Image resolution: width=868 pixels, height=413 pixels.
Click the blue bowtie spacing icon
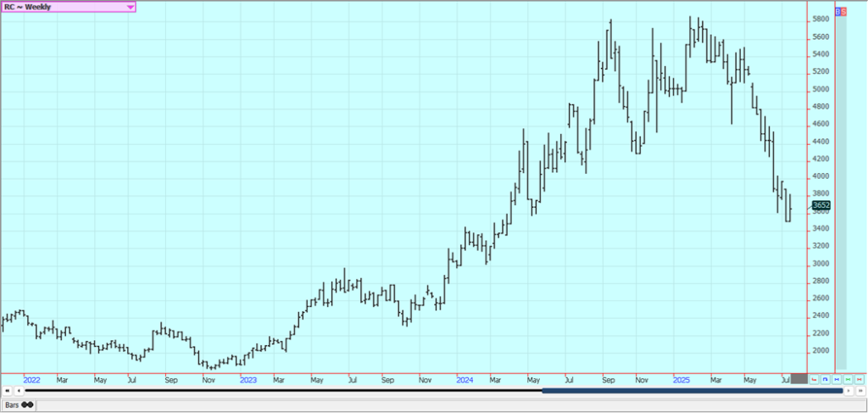[837, 379]
